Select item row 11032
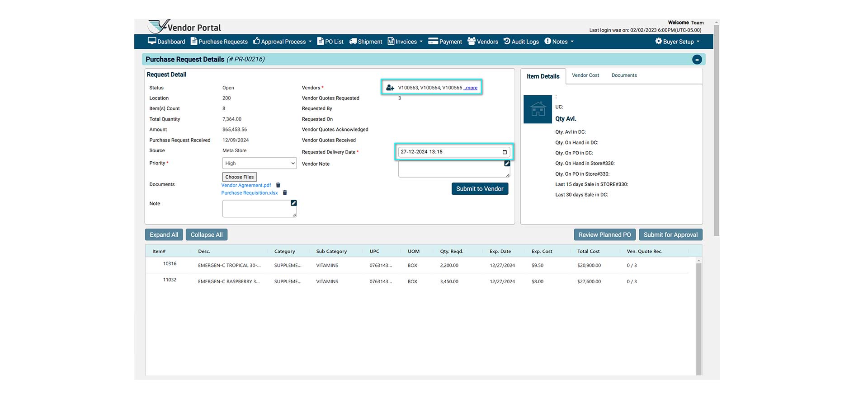Screen dimensions: 868x393 (x=417, y=281)
